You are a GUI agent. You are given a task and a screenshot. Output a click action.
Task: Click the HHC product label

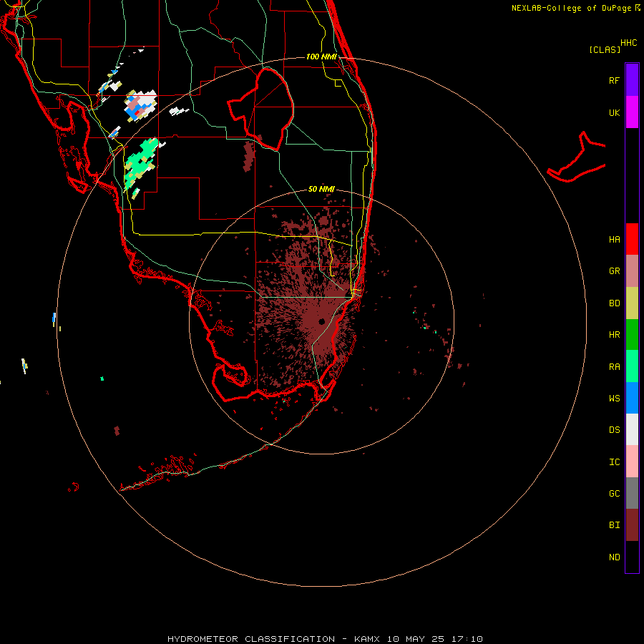click(629, 43)
